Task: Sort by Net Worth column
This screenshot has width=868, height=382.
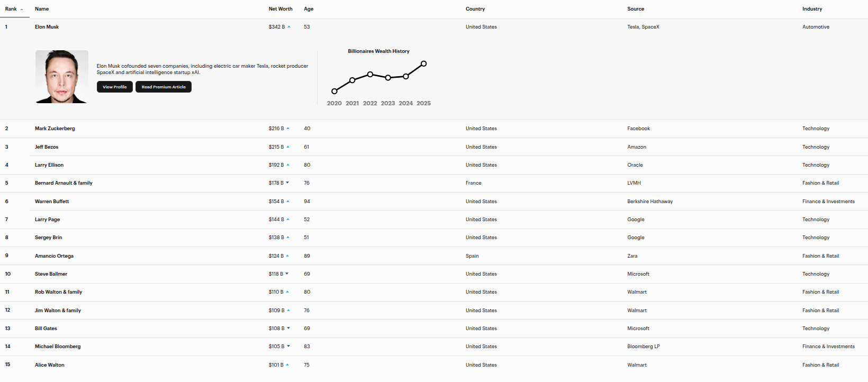Action: coord(280,9)
